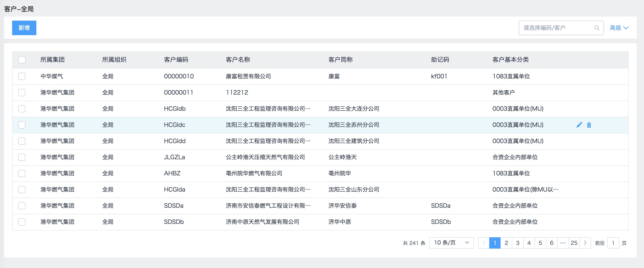The image size is (644, 268).
Task: Click the JLGZLa customer row
Action: [x=265, y=157]
